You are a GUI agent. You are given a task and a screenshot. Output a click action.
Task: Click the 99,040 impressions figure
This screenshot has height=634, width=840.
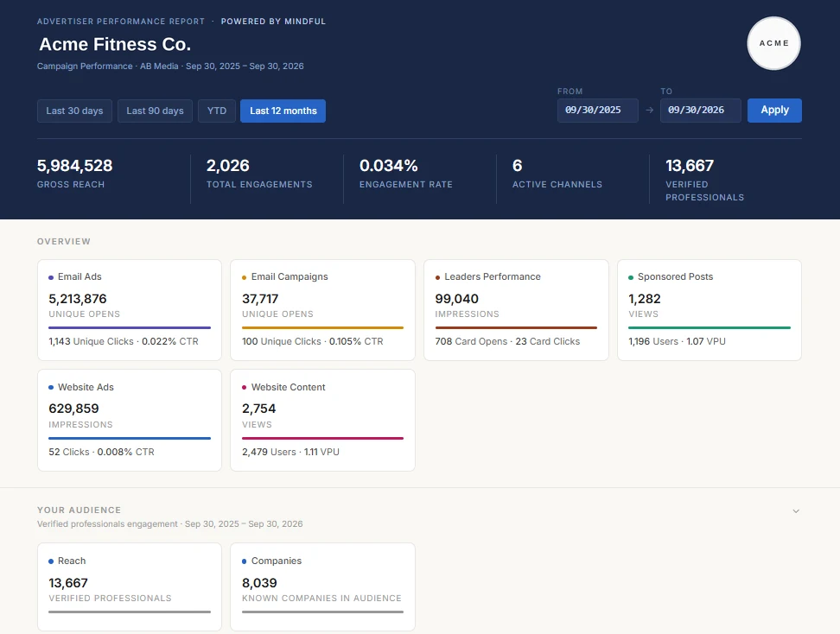pos(456,299)
